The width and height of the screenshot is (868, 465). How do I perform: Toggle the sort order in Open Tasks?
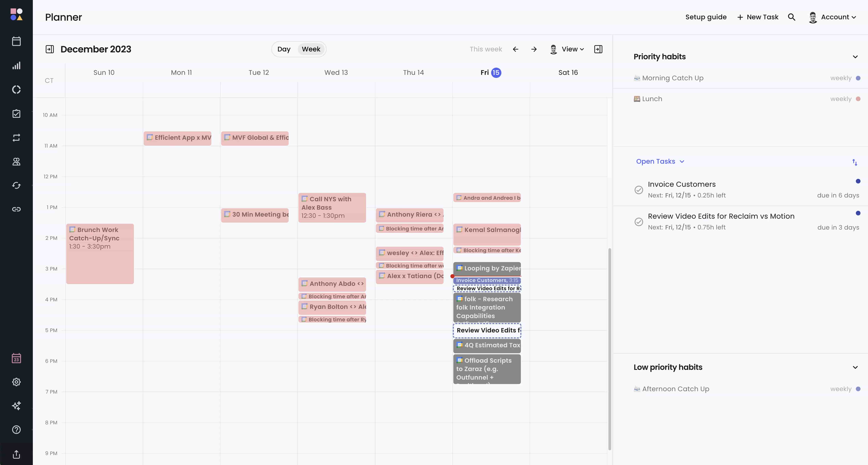(x=855, y=163)
